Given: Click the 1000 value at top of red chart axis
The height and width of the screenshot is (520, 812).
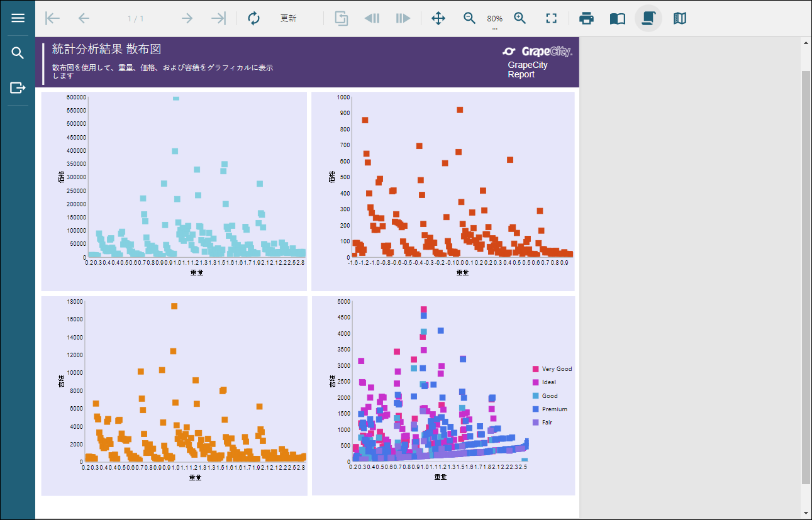Looking at the screenshot, I should [343, 97].
